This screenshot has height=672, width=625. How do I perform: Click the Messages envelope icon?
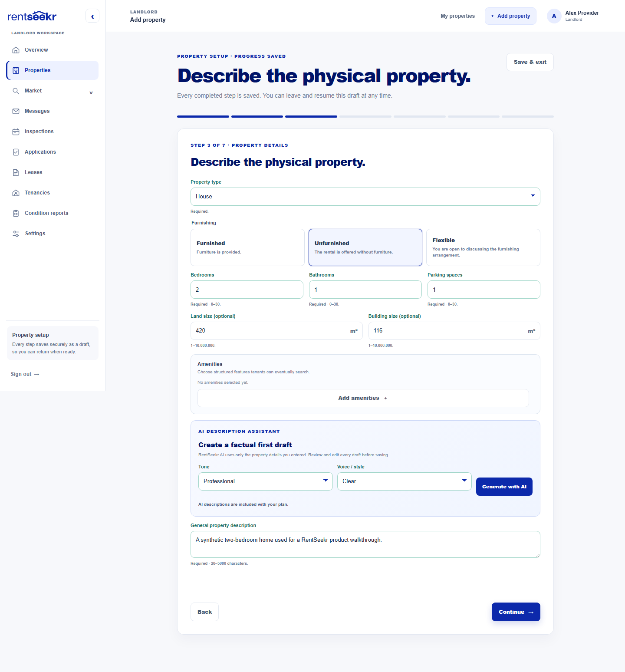coord(16,111)
